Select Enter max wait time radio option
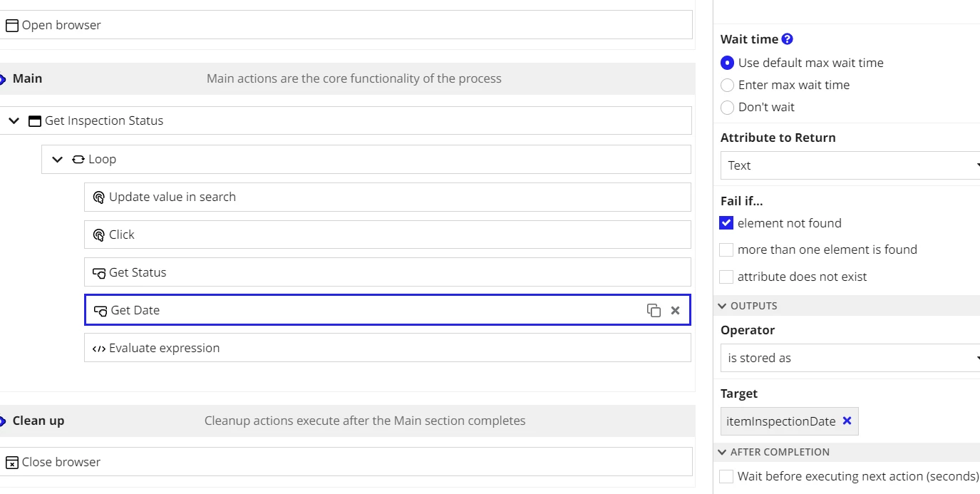Image resolution: width=980 pixels, height=494 pixels. [727, 86]
